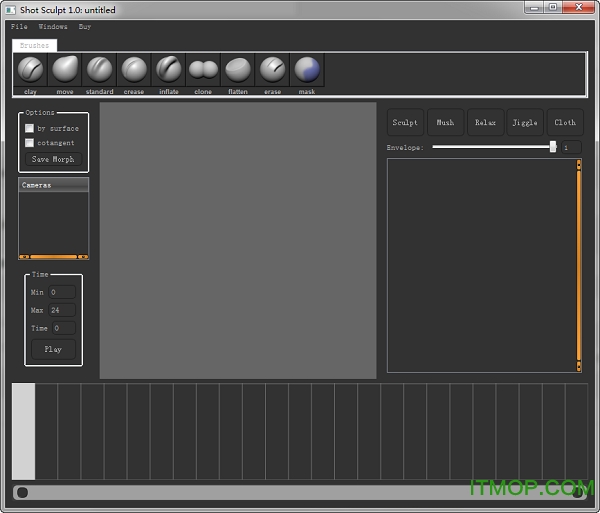This screenshot has width=600, height=513.
Task: Open the File menu
Action: pos(19,26)
